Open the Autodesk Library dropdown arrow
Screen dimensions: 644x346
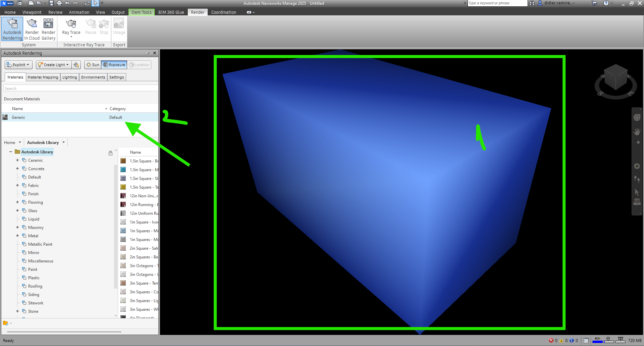pyautogui.click(x=63, y=143)
